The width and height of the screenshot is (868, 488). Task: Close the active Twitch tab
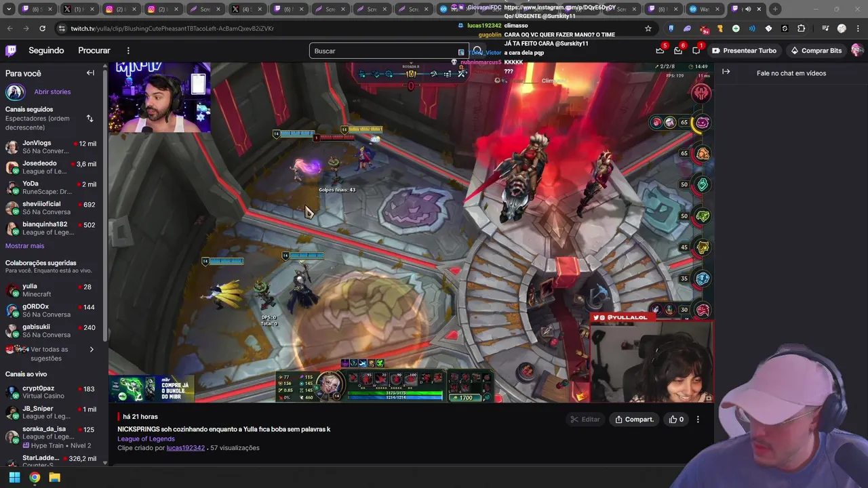click(x=759, y=9)
